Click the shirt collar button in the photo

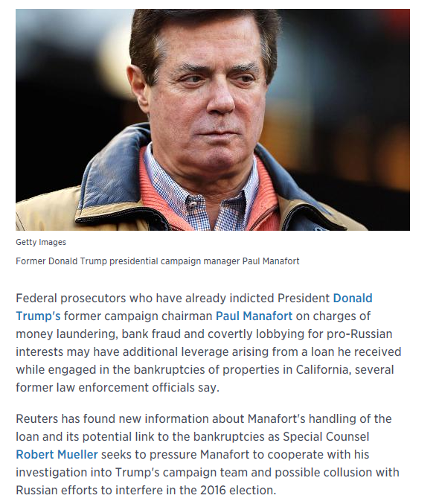coord(193,203)
